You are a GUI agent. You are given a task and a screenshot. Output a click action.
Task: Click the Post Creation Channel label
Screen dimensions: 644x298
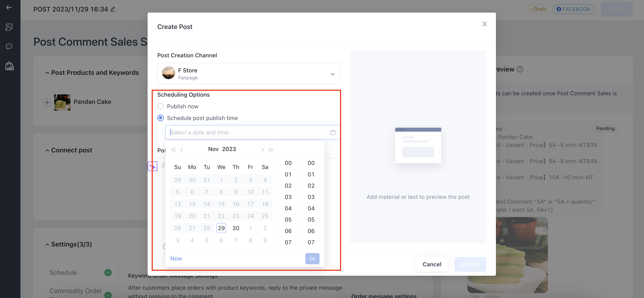point(187,55)
